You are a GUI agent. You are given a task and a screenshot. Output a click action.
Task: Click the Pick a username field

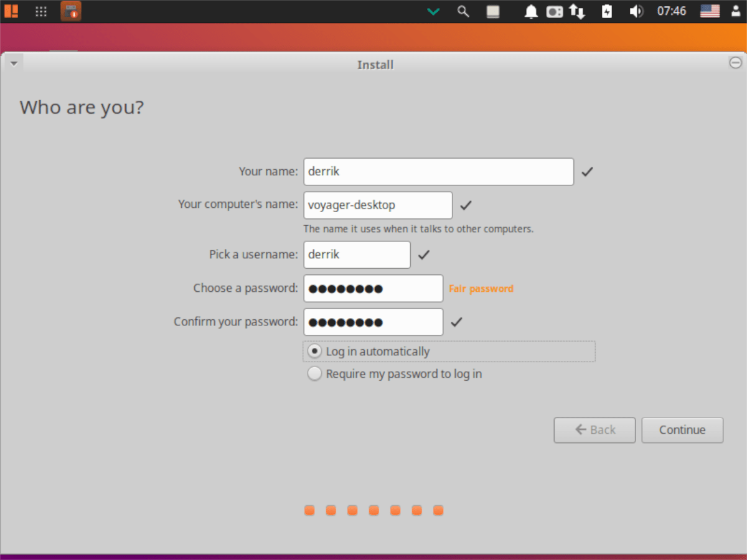pos(357,254)
